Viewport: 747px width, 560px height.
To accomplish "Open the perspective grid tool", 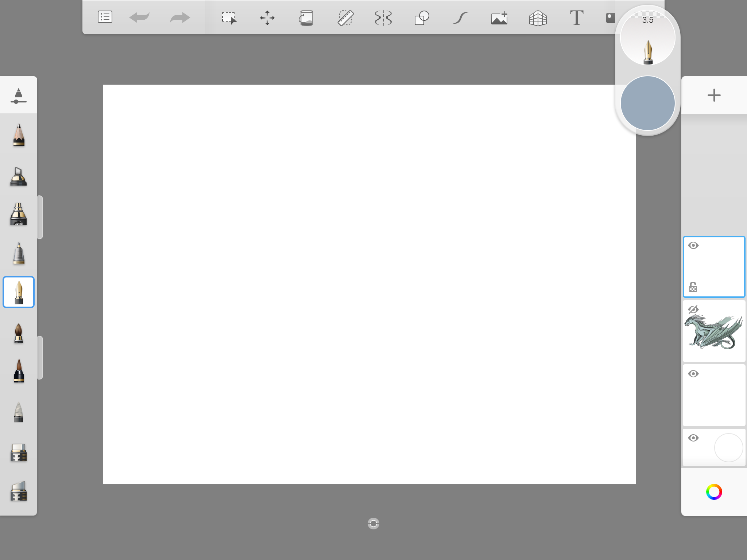I will coord(538,17).
